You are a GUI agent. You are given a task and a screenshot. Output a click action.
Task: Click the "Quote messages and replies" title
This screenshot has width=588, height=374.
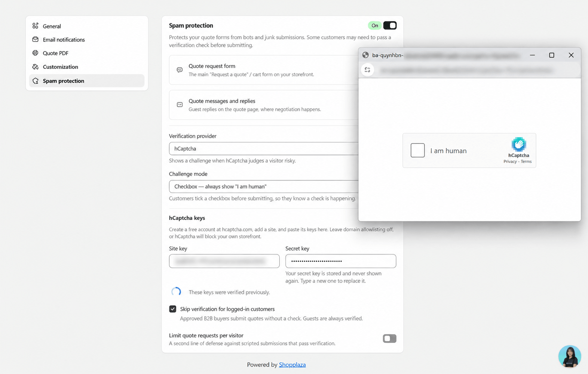(222, 101)
